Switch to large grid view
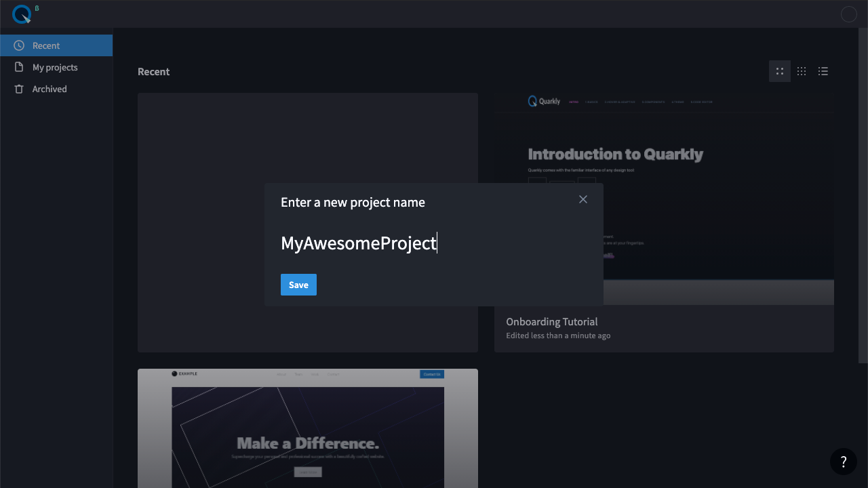 point(780,71)
